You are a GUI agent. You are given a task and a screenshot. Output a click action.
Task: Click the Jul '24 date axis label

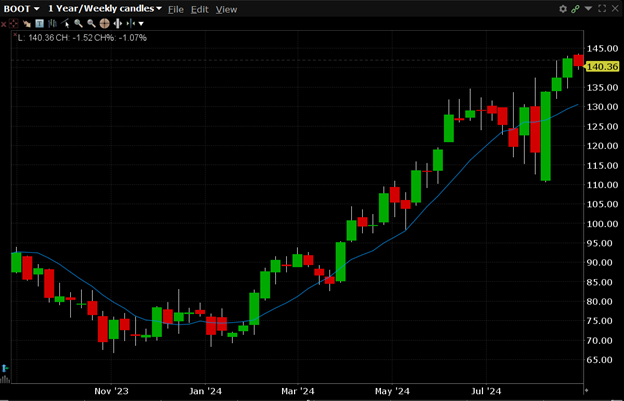[x=486, y=391]
